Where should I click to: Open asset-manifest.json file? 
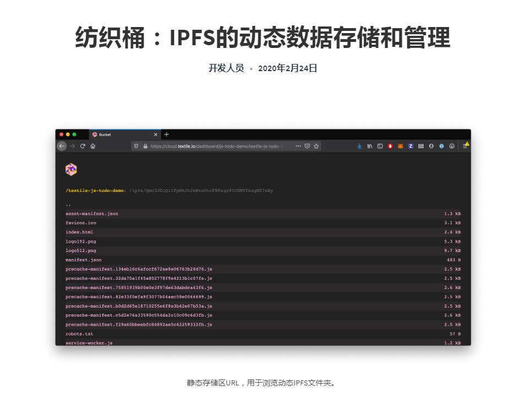pyautogui.click(x=92, y=213)
